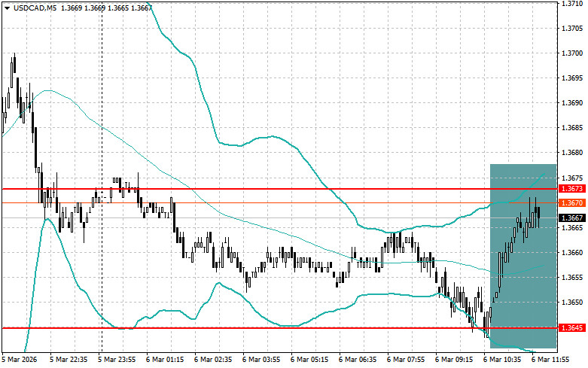Click the 6 Mar 07:55 time label
The width and height of the screenshot is (588, 368).
click(406, 360)
